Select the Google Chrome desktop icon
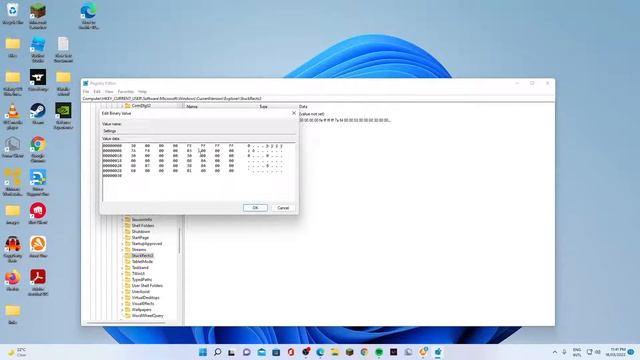The width and height of the screenshot is (640, 360). pyautogui.click(x=38, y=150)
